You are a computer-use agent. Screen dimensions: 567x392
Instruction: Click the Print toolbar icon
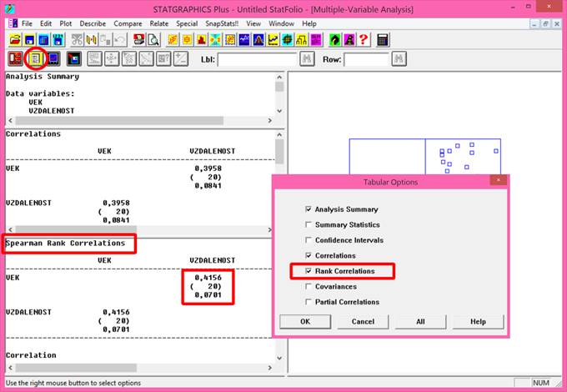[139, 40]
